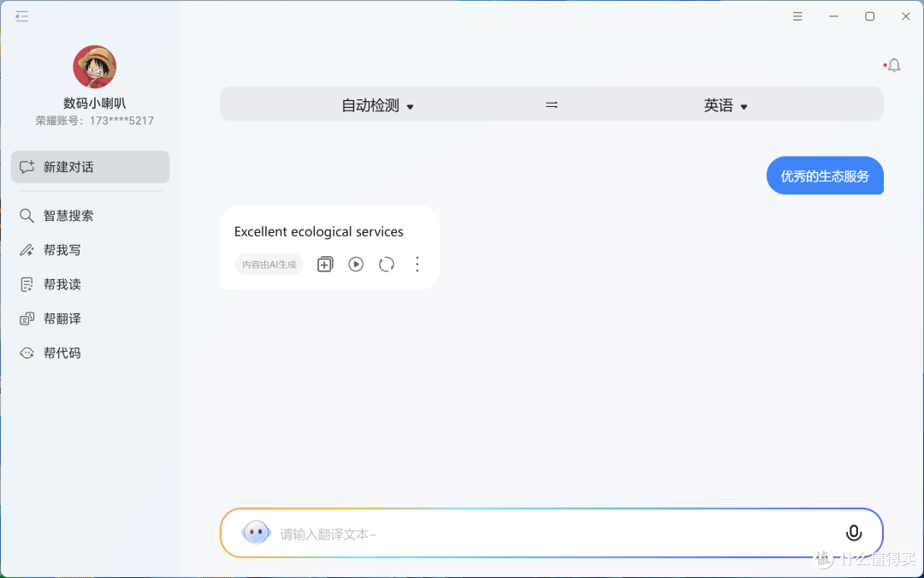This screenshot has width=924, height=578.
Task: Open more options three-dot menu
Action: 418,265
